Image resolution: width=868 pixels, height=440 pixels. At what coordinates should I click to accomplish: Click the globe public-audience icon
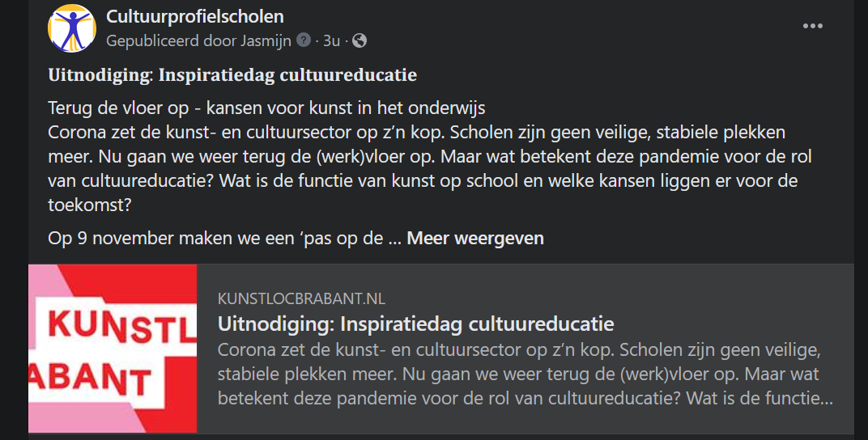[x=360, y=40]
